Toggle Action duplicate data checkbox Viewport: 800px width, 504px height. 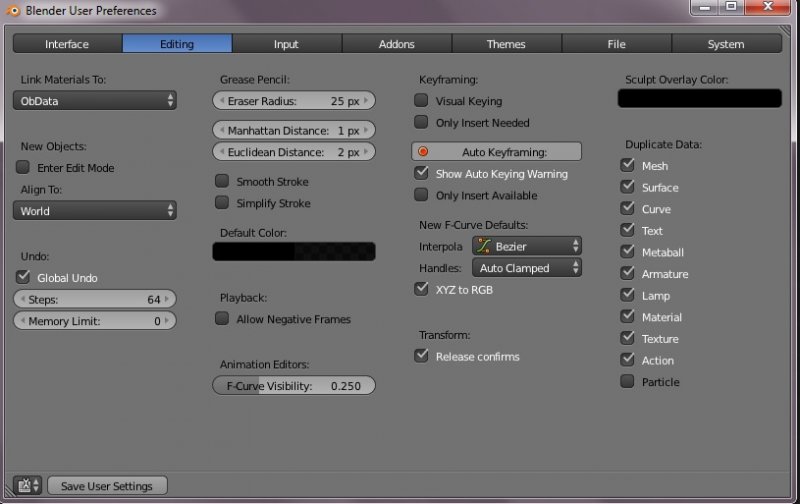tap(628, 360)
